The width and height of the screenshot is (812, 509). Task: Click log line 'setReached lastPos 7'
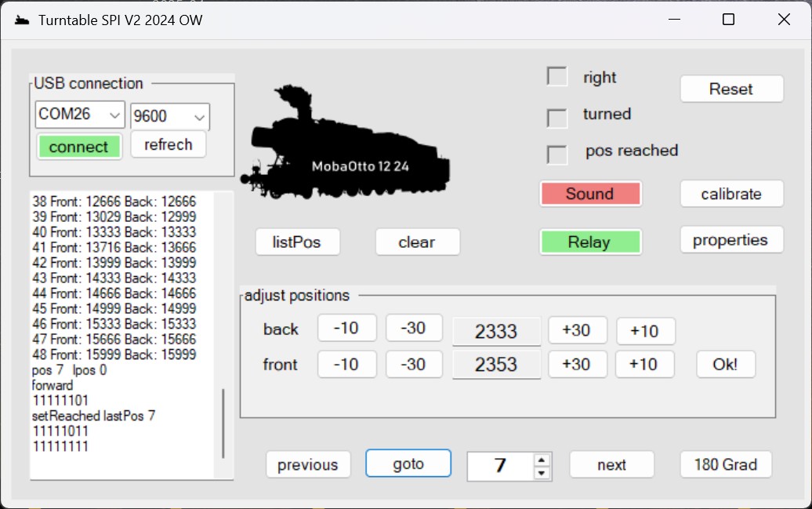(x=94, y=416)
